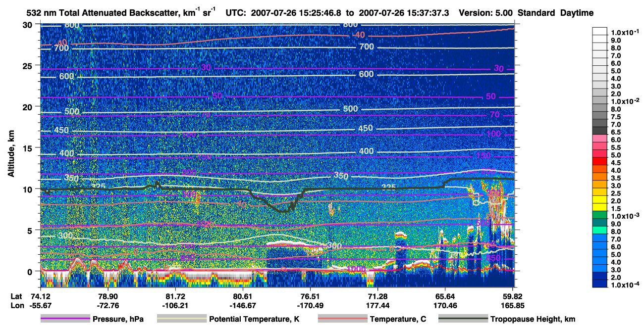
Task: Click the longitude value '-72.76'
Action: click(x=107, y=306)
